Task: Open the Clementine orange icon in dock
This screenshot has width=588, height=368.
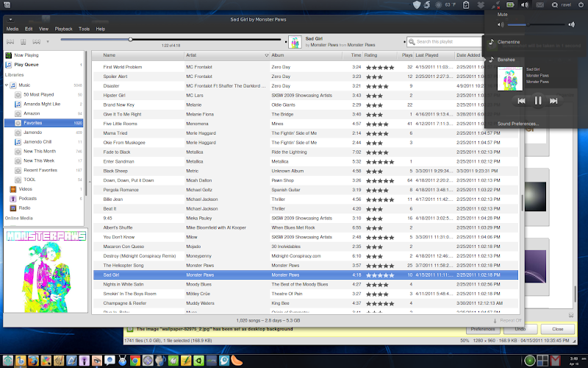Action: click(x=237, y=361)
